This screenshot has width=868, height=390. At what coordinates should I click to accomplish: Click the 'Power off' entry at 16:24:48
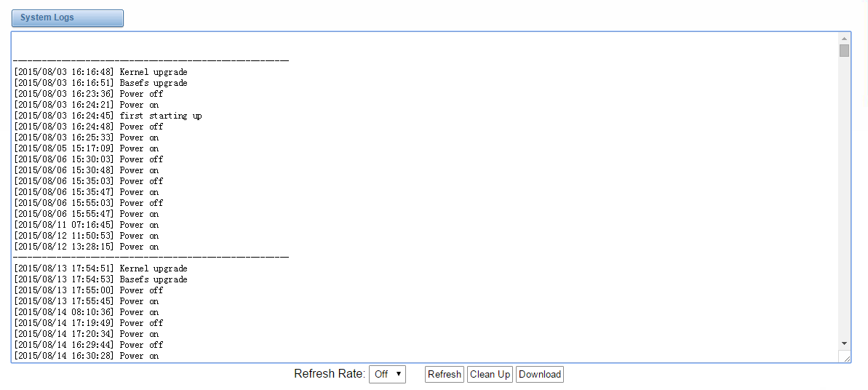coord(89,127)
